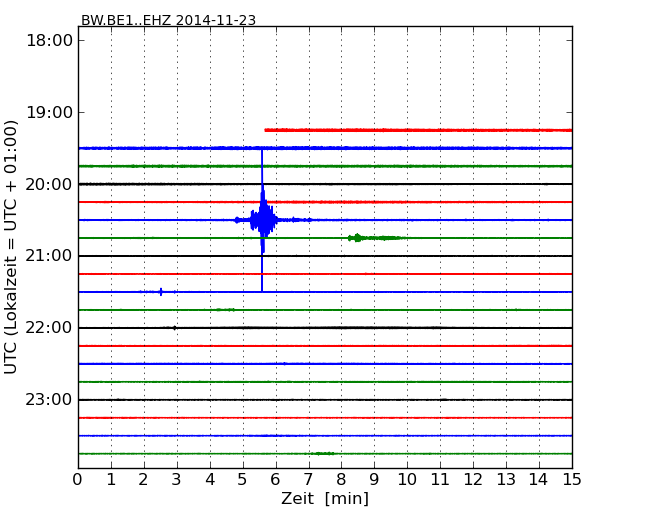Click the small blue spike near minute 2.5
The width and height of the screenshot is (650, 520).
pyautogui.click(x=161, y=292)
